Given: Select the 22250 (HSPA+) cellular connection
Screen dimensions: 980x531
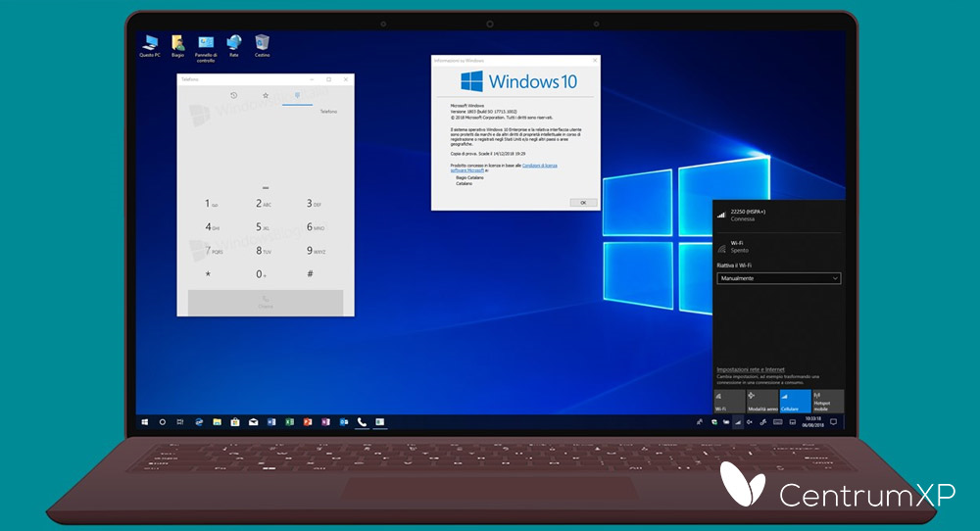Looking at the screenshot, I should pos(778,216).
